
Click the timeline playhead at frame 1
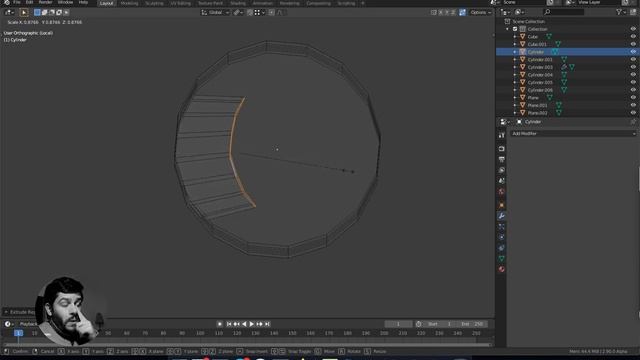click(18, 333)
